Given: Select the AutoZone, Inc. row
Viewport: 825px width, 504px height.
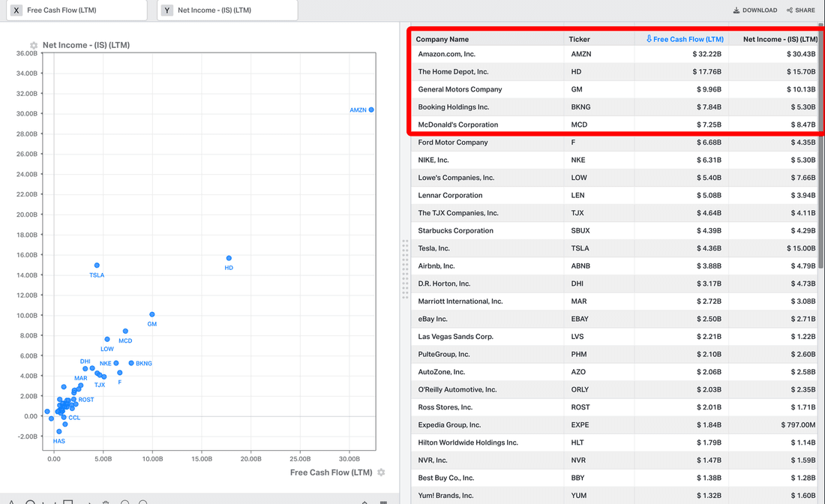Looking at the screenshot, I should (614, 372).
